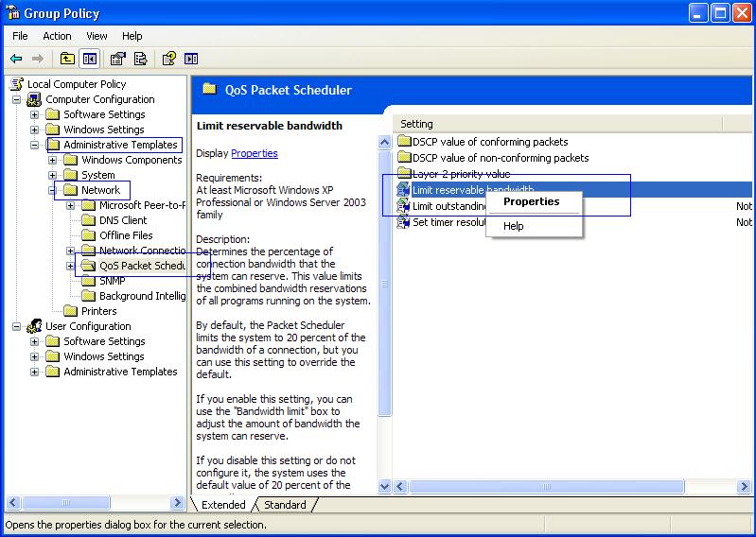Open the Help toolbar icon
The width and height of the screenshot is (756, 537).
168,59
